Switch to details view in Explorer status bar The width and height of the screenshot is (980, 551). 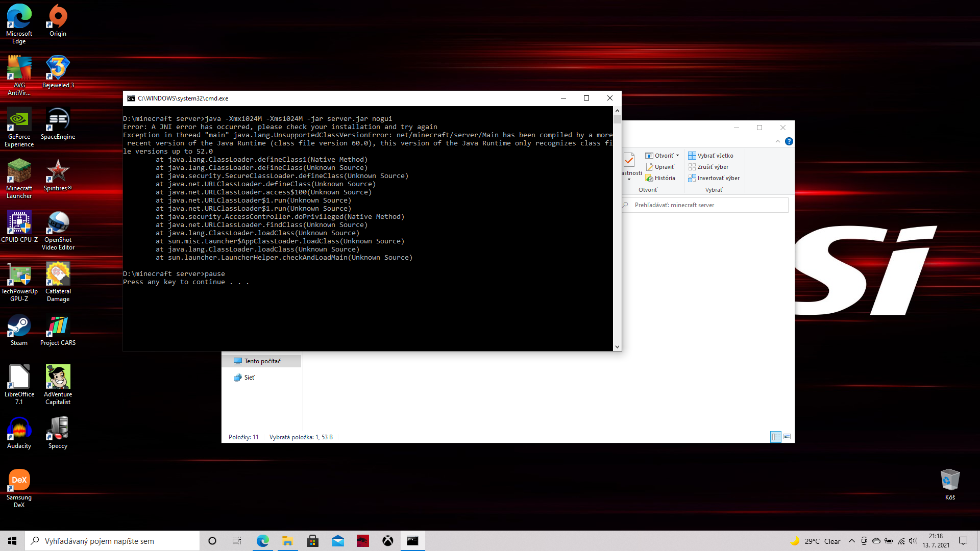tap(776, 437)
